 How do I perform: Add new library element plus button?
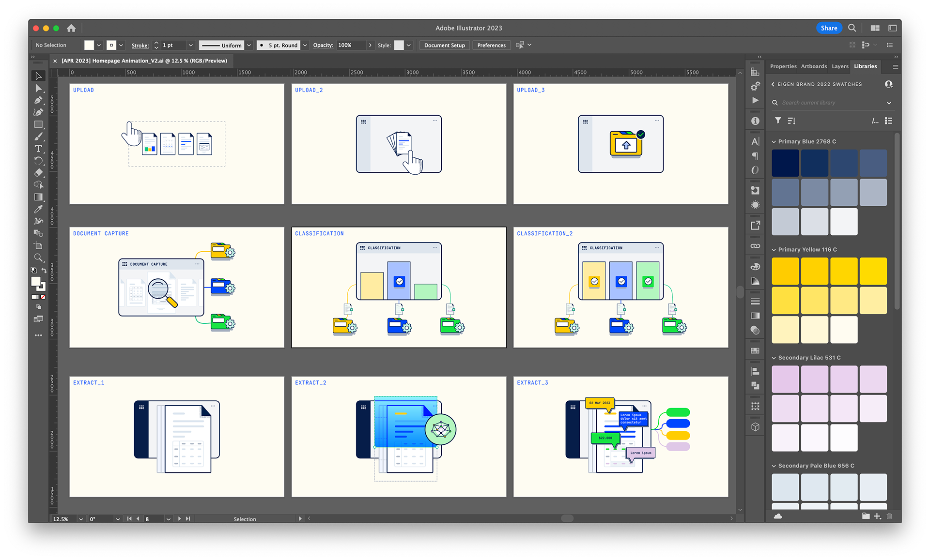coord(877,516)
